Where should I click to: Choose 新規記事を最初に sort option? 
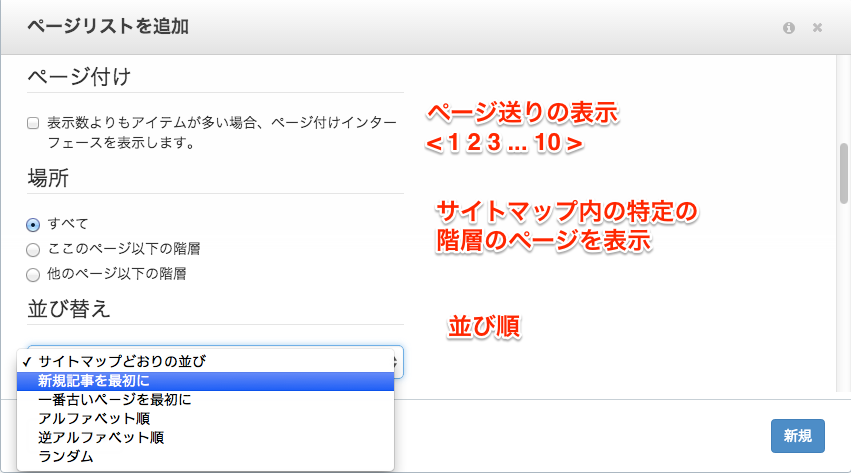(x=94, y=380)
